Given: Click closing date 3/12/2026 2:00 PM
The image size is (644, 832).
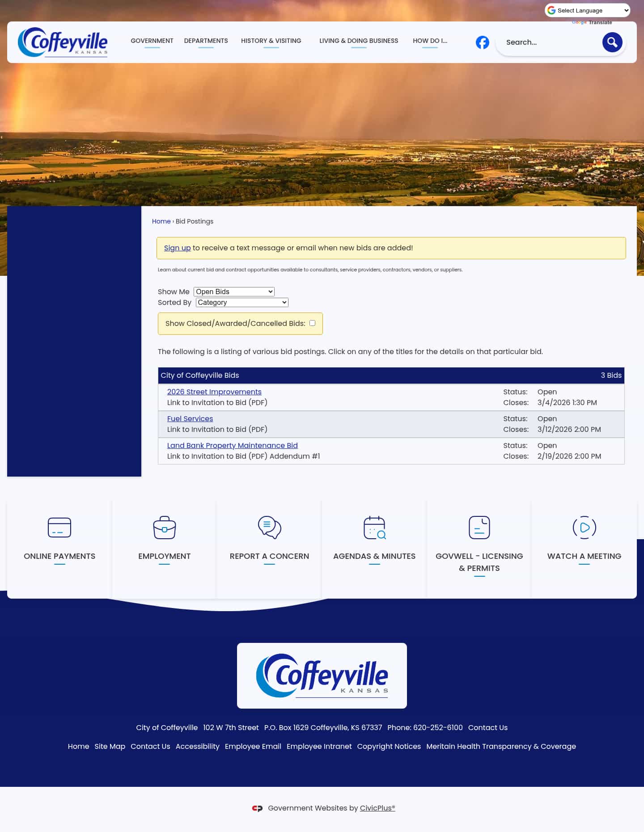Looking at the screenshot, I should [569, 429].
